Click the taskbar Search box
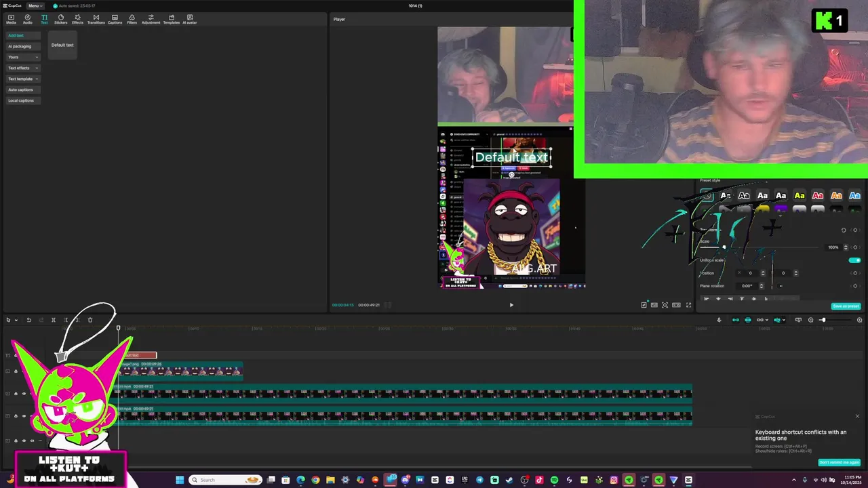 click(x=224, y=480)
